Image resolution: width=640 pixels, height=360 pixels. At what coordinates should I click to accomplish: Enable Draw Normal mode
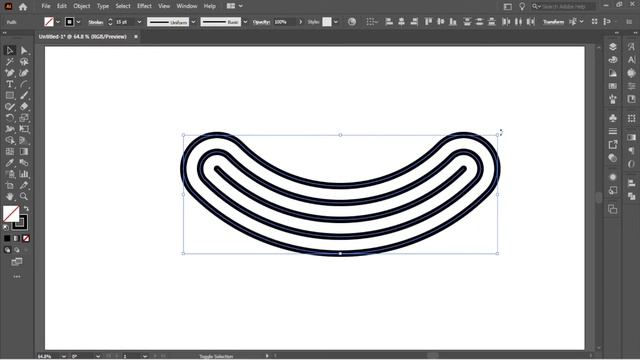7,250
